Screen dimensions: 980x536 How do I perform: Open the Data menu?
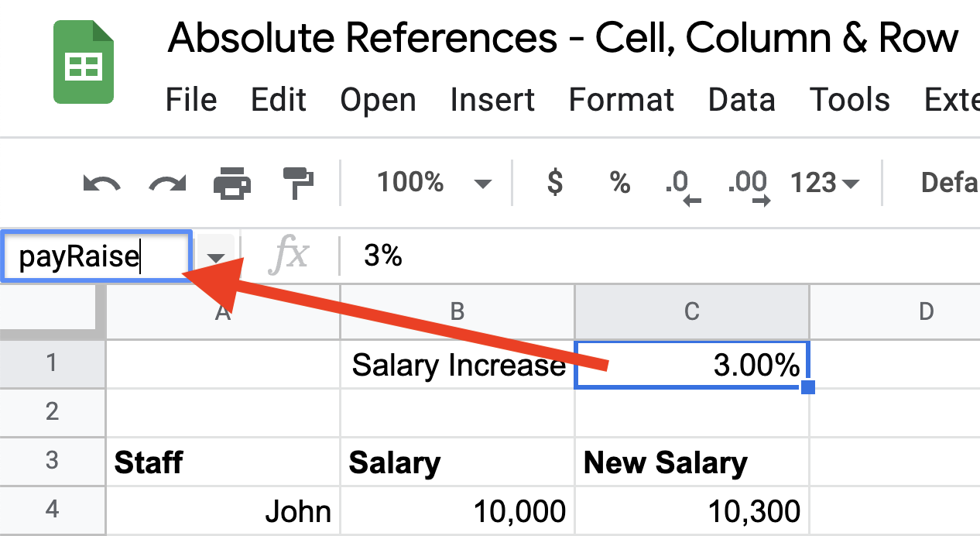(741, 99)
